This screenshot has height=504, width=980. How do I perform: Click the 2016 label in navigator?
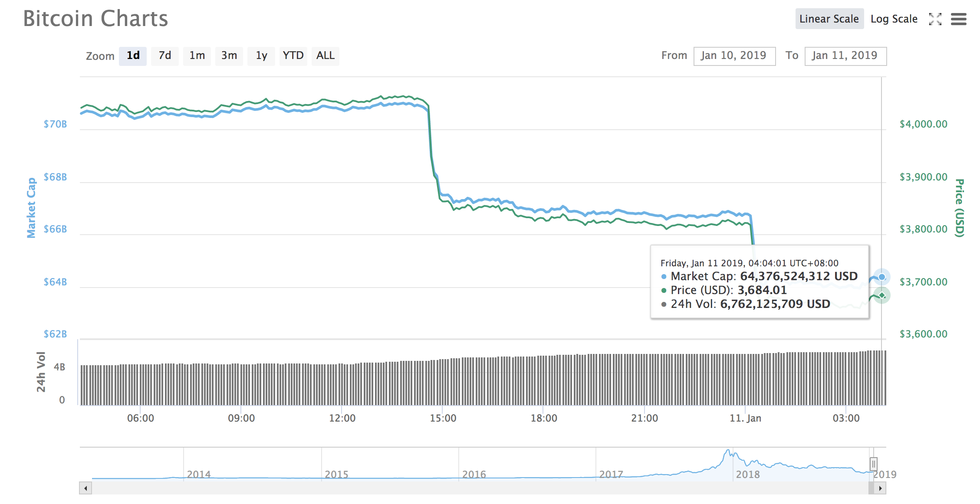coord(474,475)
